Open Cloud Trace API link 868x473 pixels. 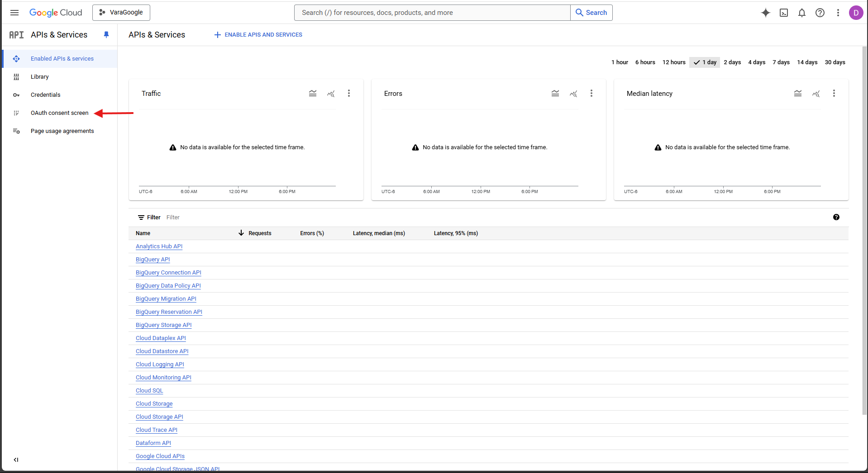tap(157, 430)
